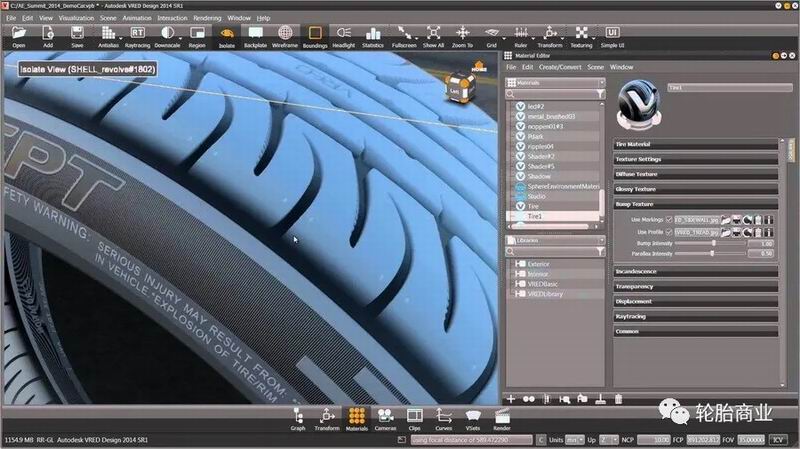Toggle the Wireframe display icon
800x449 pixels.
pos(284,34)
